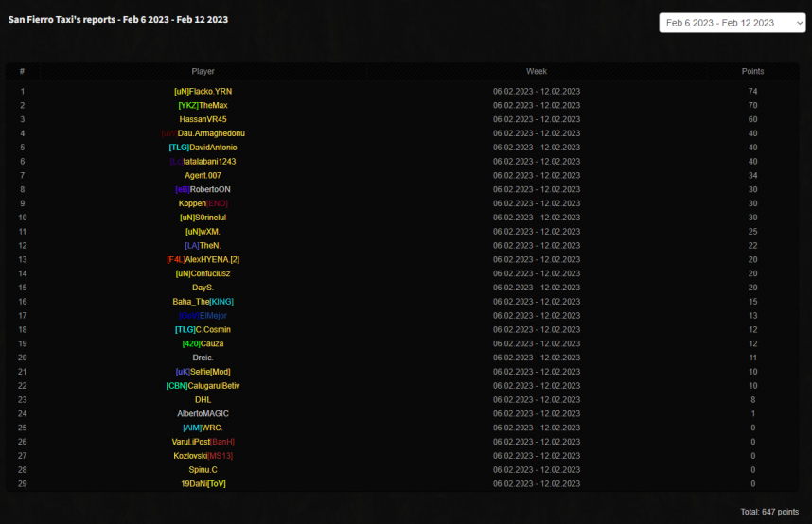Screen dimensions: 812x524
Task: Click [CBN]CalugarulBetiv player name
Action: click(x=203, y=386)
